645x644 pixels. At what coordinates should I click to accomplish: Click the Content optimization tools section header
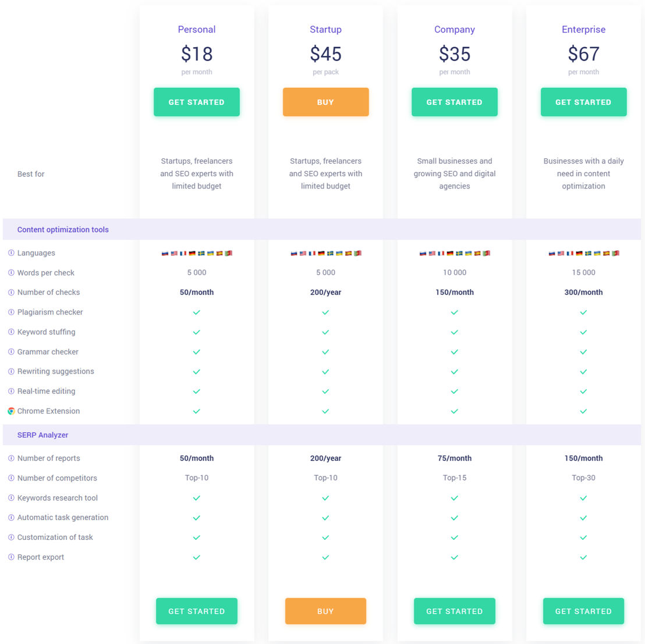tap(63, 230)
